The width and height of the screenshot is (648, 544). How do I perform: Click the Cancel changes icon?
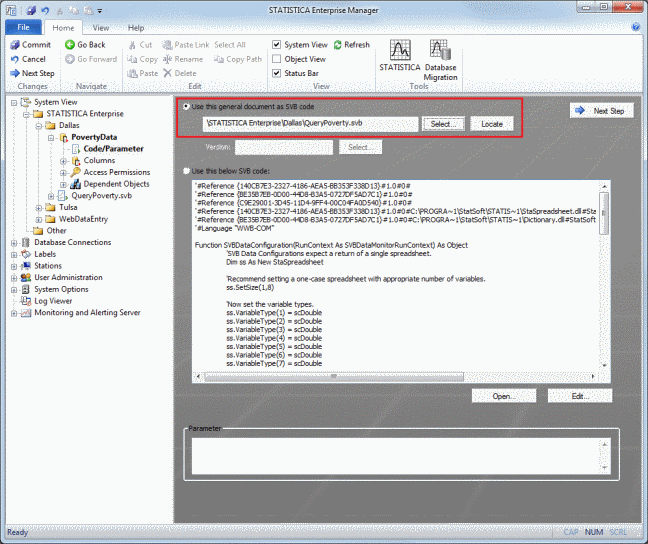15,59
